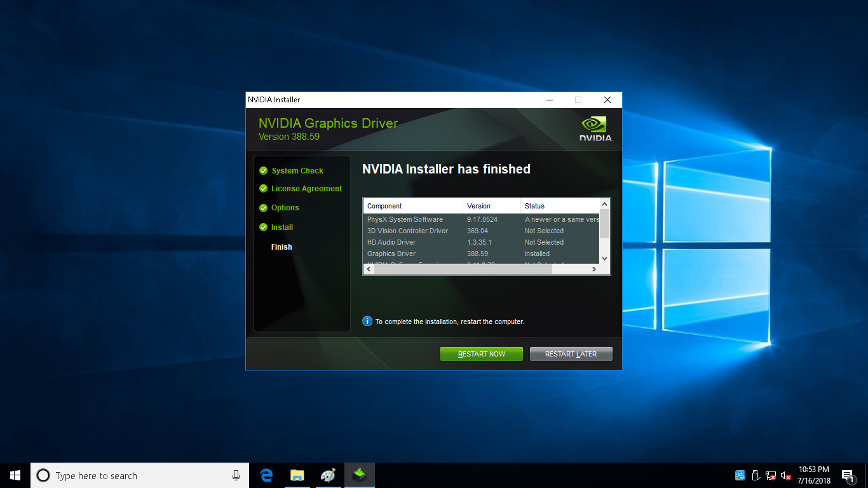Click the green checkmark beside Options step

tap(263, 208)
